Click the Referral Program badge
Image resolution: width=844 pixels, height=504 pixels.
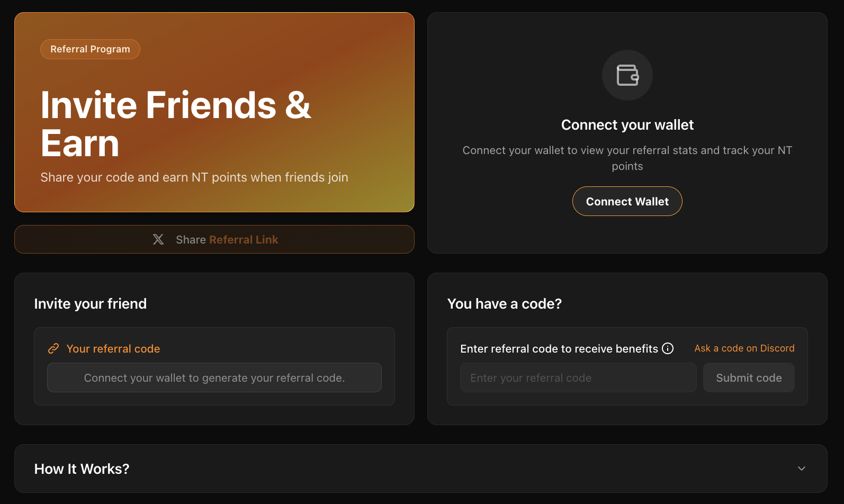click(x=90, y=49)
